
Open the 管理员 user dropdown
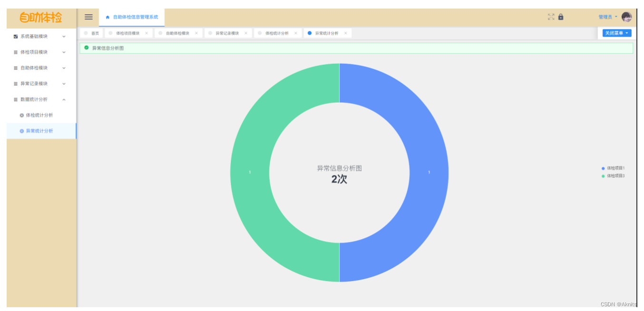pyautogui.click(x=608, y=17)
